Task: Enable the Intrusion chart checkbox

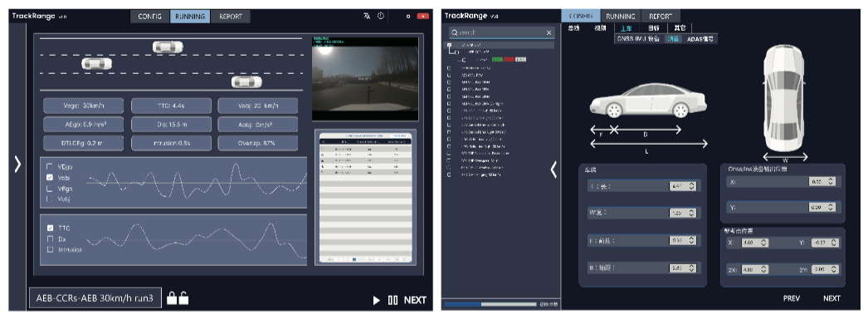Action: pos(50,250)
